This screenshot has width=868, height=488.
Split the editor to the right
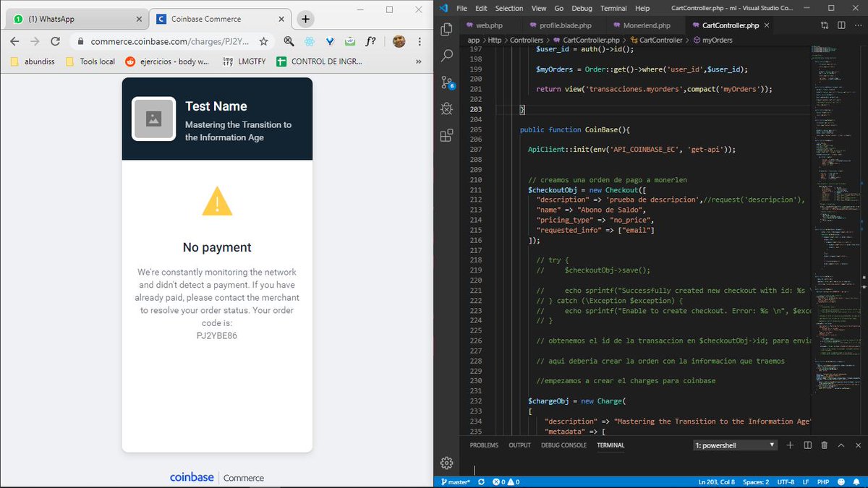click(x=841, y=25)
